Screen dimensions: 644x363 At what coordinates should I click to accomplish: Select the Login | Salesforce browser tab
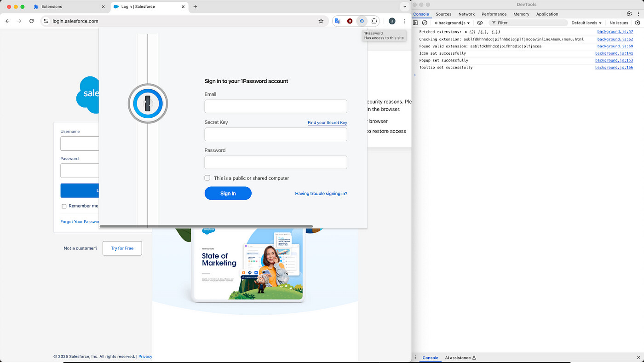(149, 7)
